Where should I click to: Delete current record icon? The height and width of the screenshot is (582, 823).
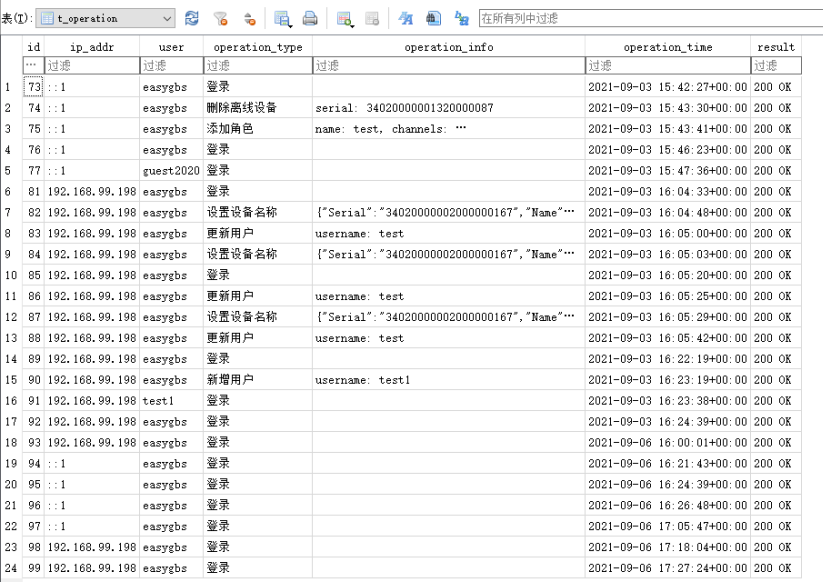[372, 19]
